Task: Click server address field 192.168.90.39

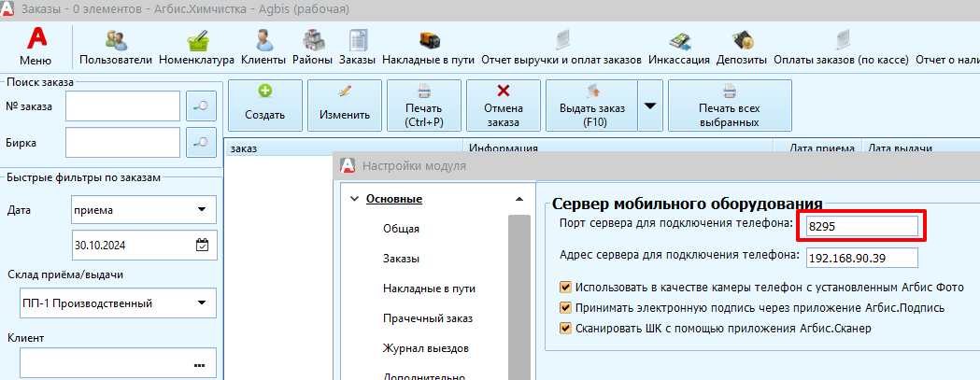Action: pyautogui.click(x=861, y=257)
